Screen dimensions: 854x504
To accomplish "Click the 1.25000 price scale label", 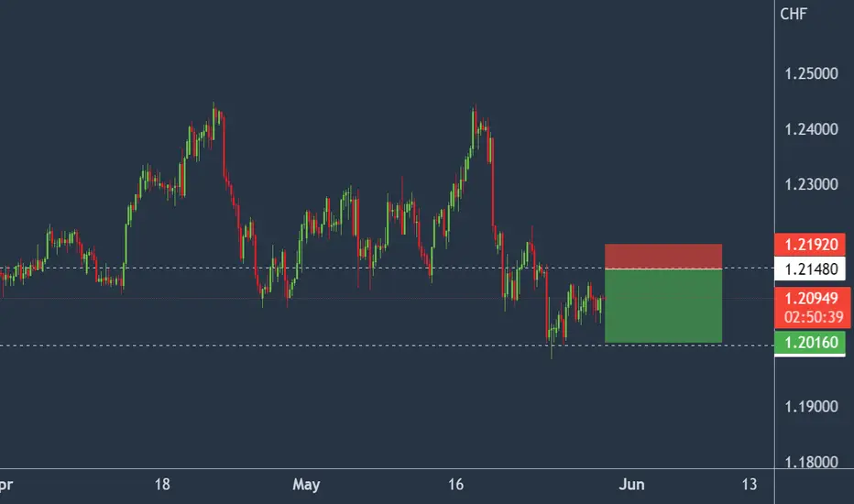I will click(811, 73).
